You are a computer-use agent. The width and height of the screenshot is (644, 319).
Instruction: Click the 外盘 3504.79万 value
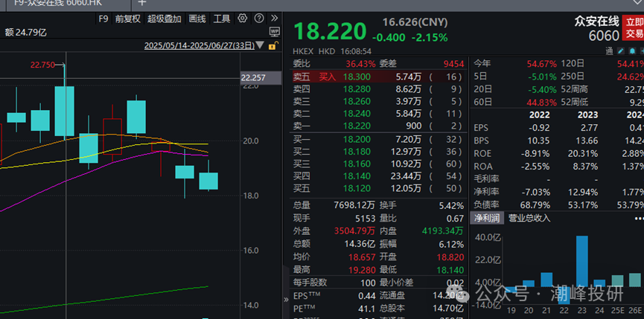(354, 231)
